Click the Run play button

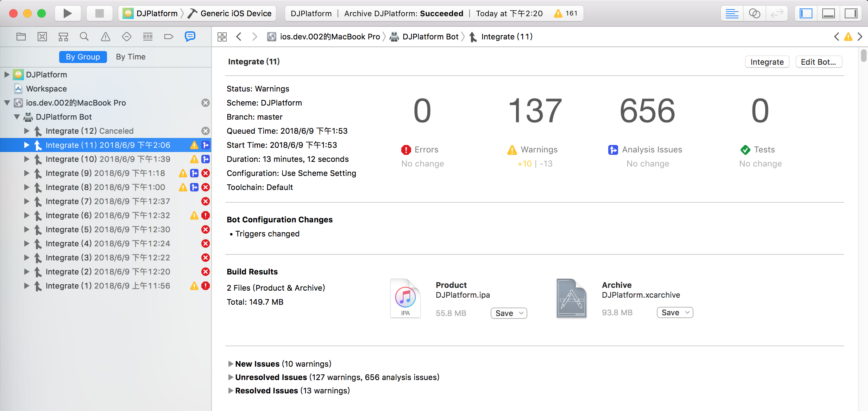[x=68, y=13]
